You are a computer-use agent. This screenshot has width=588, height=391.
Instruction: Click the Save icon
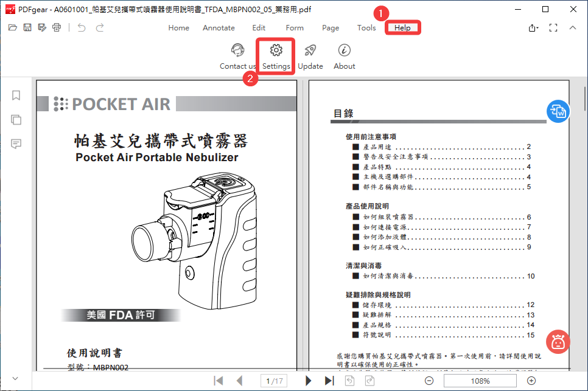[x=27, y=27]
